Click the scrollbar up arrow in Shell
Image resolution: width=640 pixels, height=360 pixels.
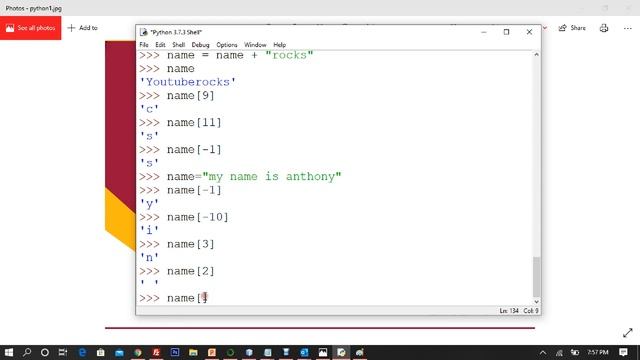[536, 54]
